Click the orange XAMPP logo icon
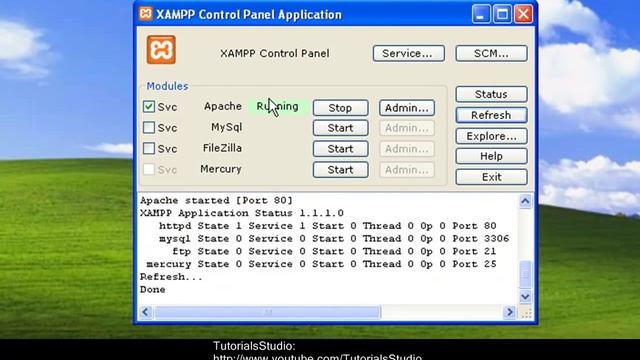Screen dimensions: 640x360 coord(161,50)
